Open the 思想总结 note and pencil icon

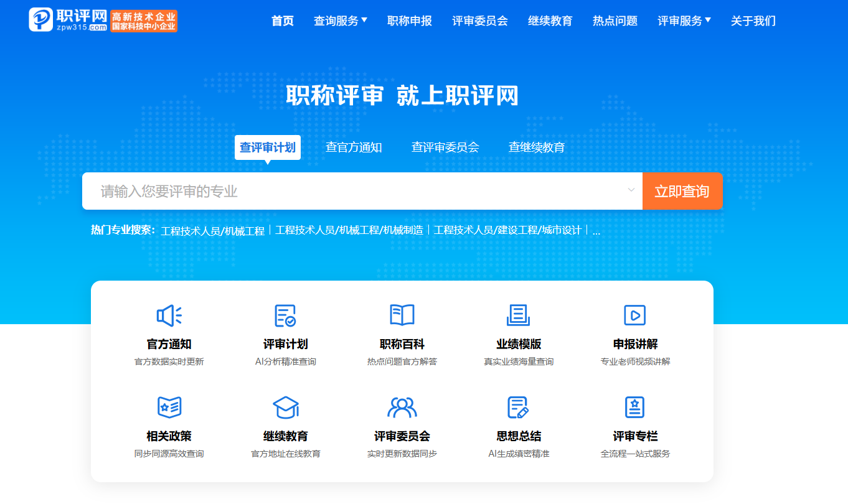pyautogui.click(x=518, y=408)
